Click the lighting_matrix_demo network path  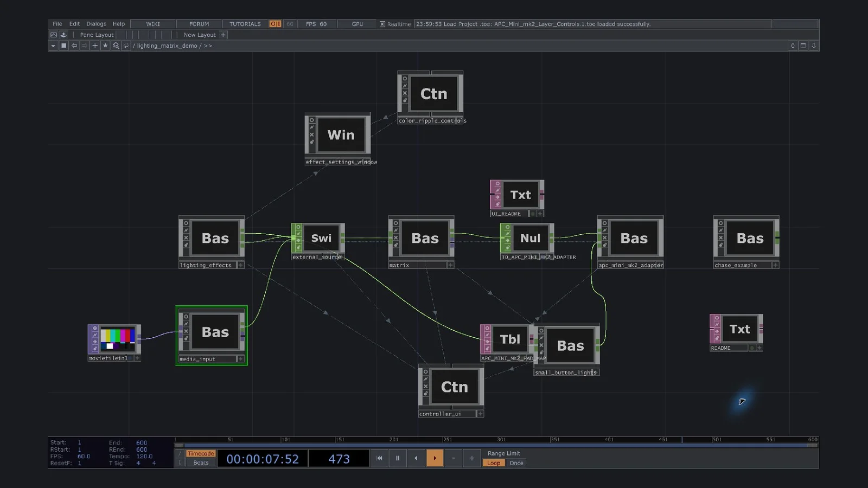click(167, 46)
